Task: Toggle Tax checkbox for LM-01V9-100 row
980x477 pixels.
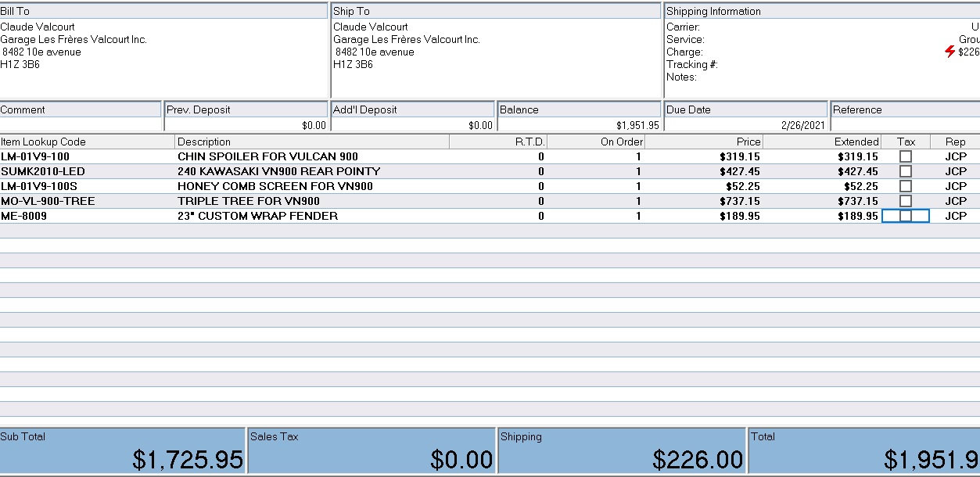Action: pyautogui.click(x=906, y=156)
